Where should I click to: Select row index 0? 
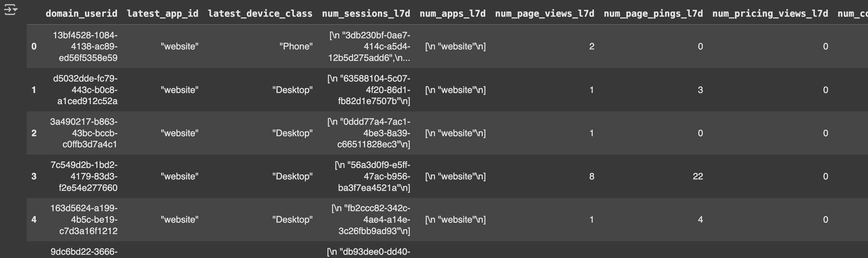pos(34,46)
